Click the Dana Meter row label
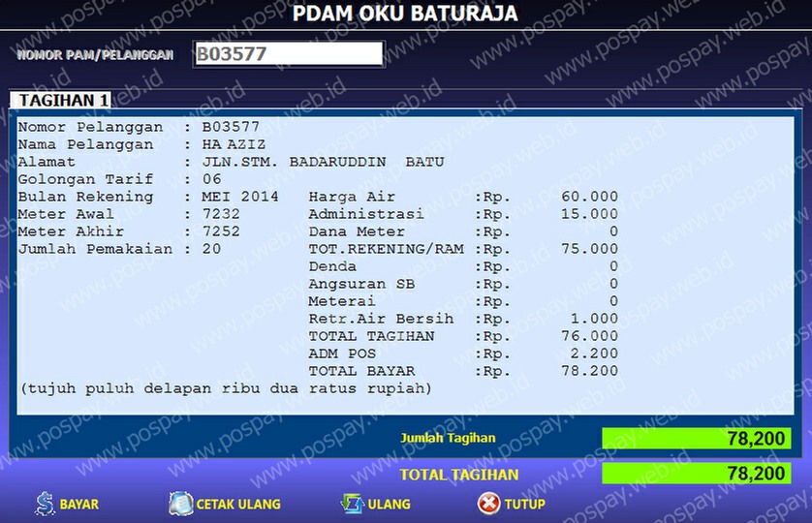812x523 pixels. coord(357,231)
